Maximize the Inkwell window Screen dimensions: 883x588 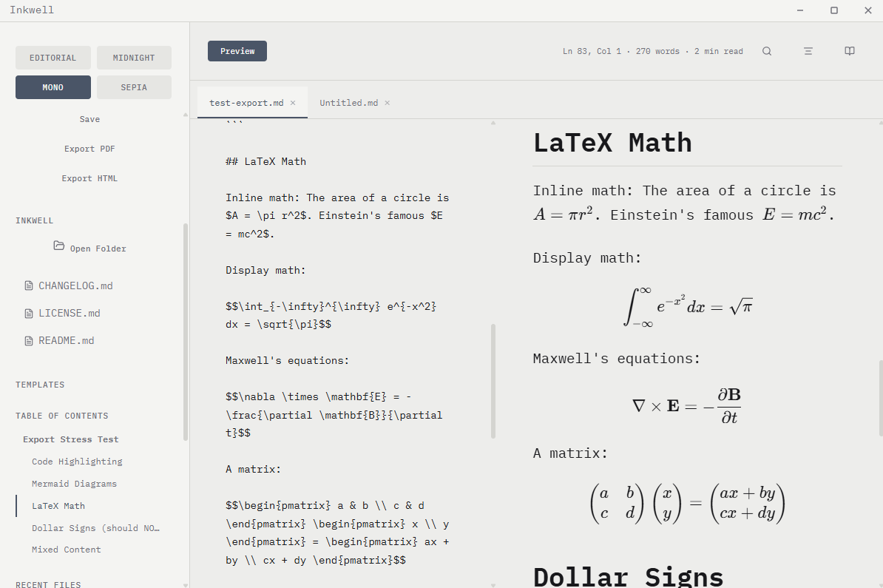834,10
